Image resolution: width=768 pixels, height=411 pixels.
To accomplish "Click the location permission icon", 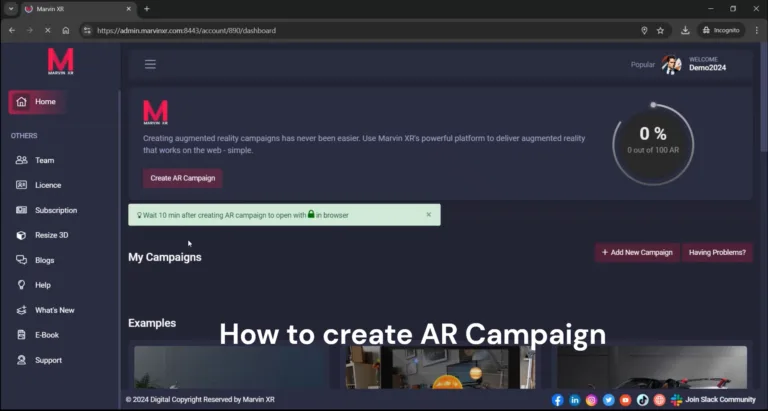I will click(644, 30).
